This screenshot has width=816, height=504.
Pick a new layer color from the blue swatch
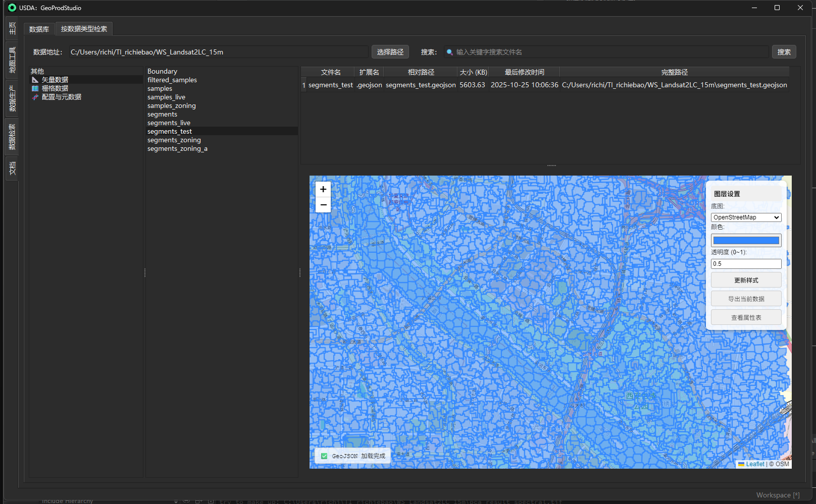coord(746,240)
